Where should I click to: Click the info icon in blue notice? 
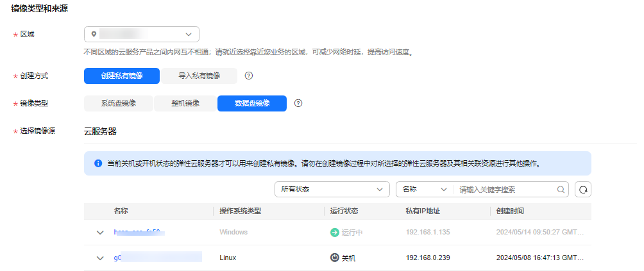98,163
